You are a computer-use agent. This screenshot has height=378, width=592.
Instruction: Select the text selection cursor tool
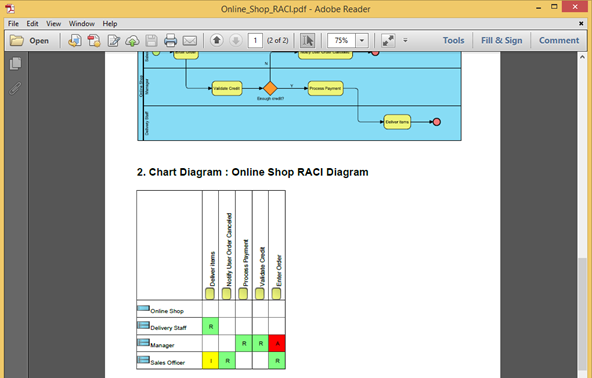tap(307, 40)
